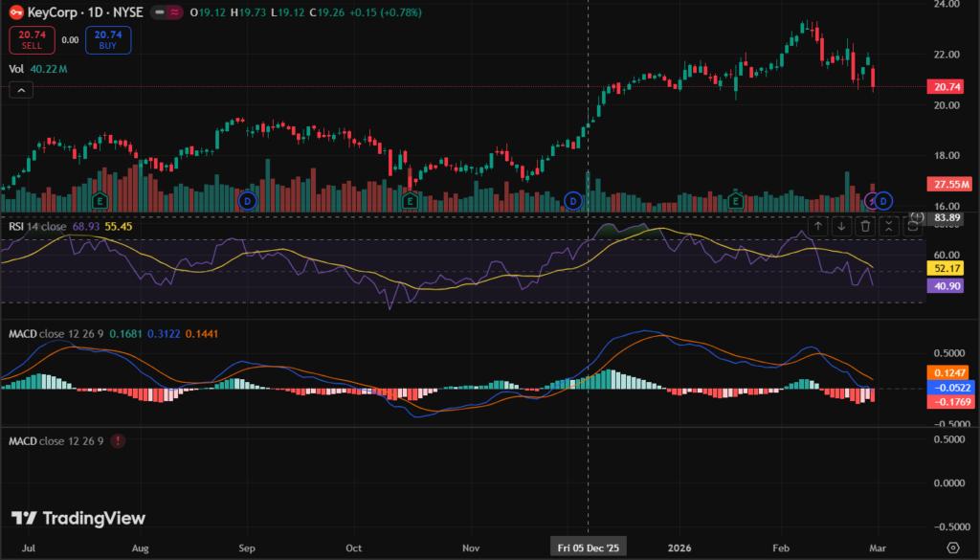980x560 pixels.
Task: Click the KeyCorp key logo icon
Action: [16, 11]
